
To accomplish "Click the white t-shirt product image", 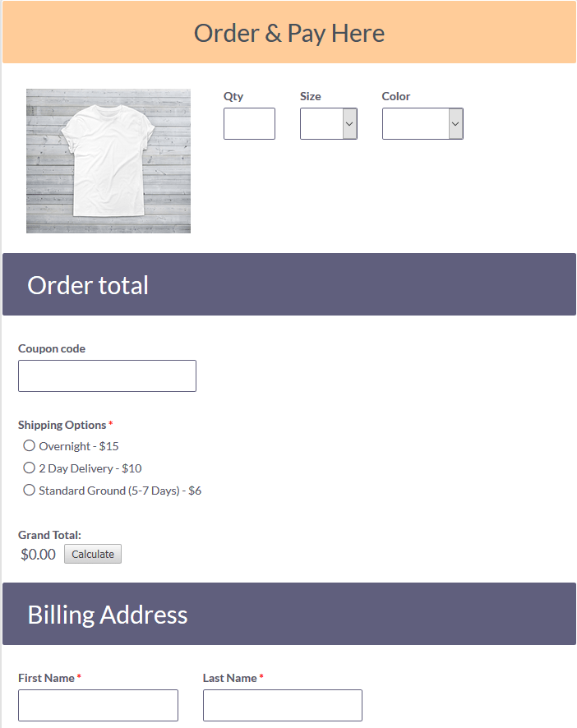I will click(108, 161).
